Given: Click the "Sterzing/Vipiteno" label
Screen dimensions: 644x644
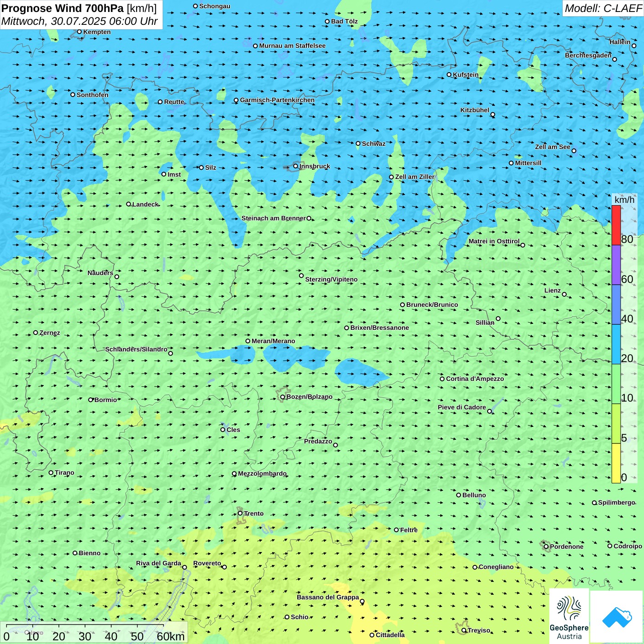Looking at the screenshot, I should coord(331,279).
